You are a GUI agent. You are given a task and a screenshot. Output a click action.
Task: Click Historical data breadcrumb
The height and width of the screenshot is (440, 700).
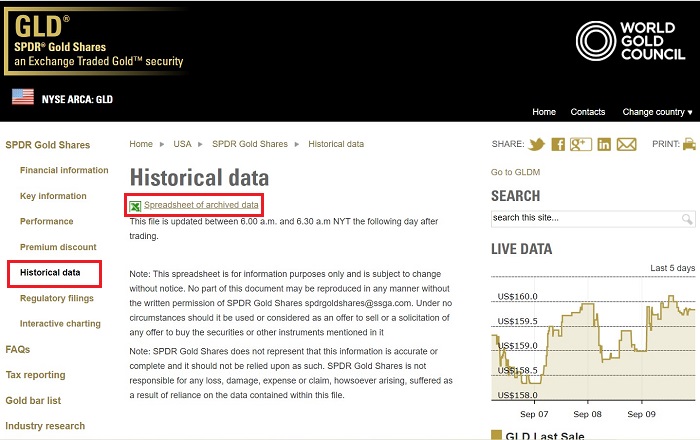point(336,144)
